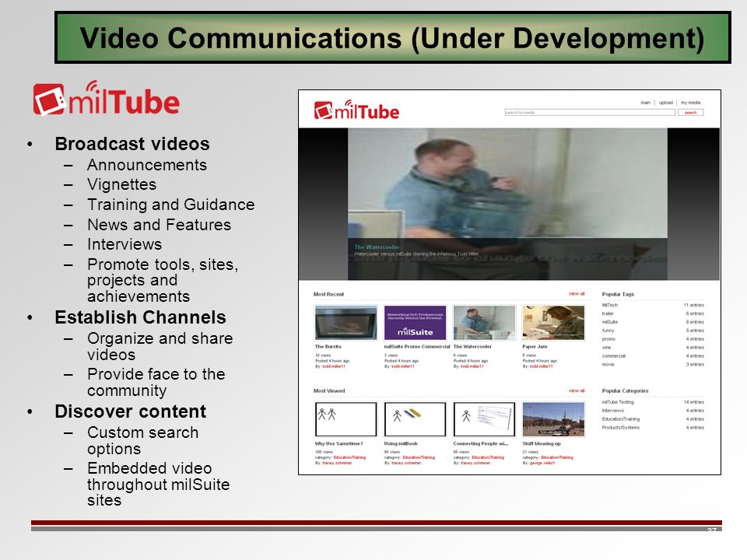Click the Popular Tags heading
Viewport: 747px width, 560px height.
tap(618, 294)
